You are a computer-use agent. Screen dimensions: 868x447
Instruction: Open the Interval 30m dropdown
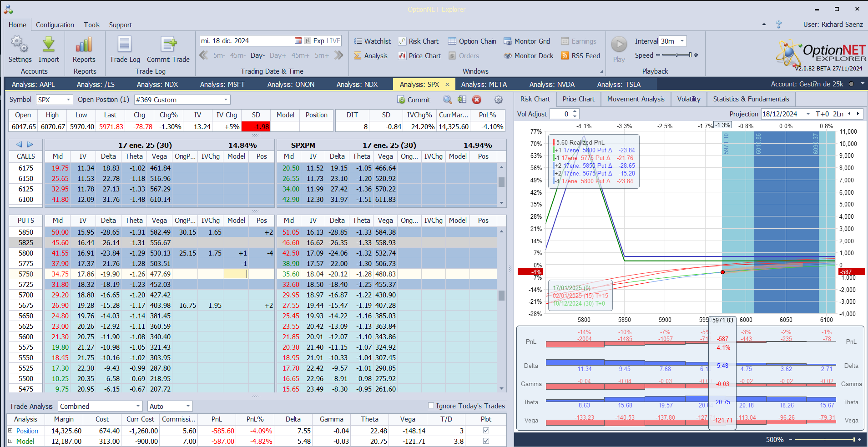point(682,41)
